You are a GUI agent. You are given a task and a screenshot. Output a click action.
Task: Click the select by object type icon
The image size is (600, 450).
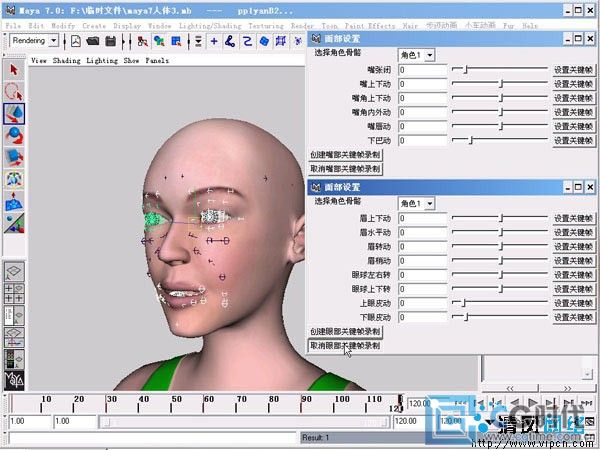pos(159,41)
